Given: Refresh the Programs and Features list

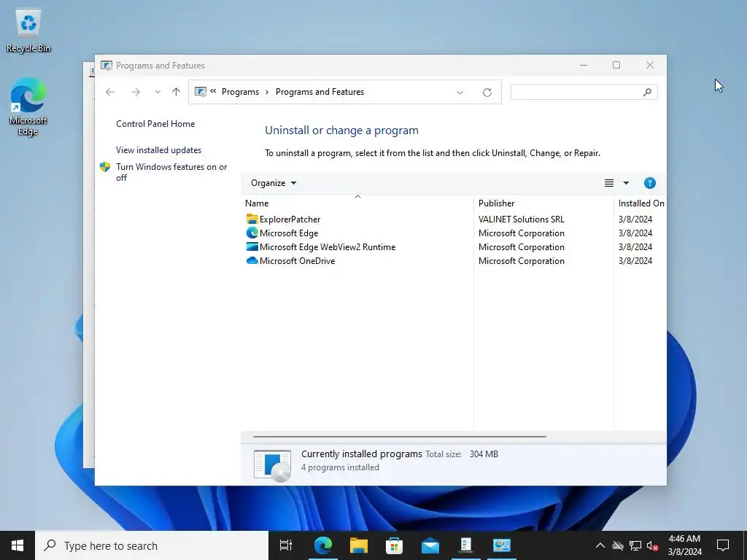Looking at the screenshot, I should click(x=487, y=93).
